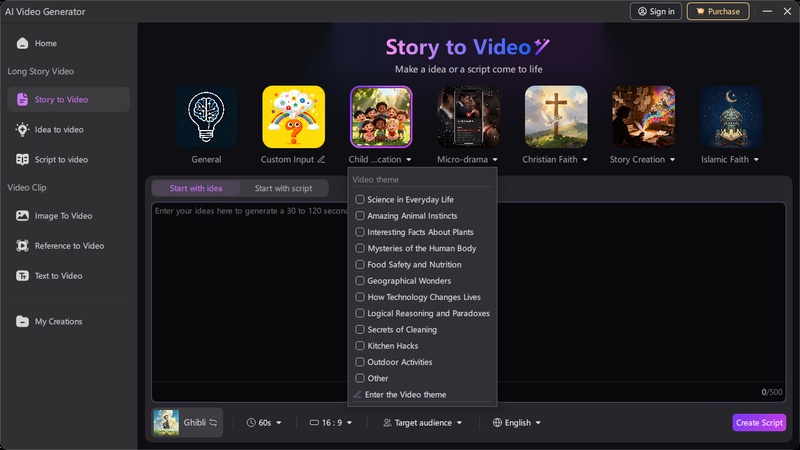Click the Idea to video lightbulb icon

tap(22, 130)
